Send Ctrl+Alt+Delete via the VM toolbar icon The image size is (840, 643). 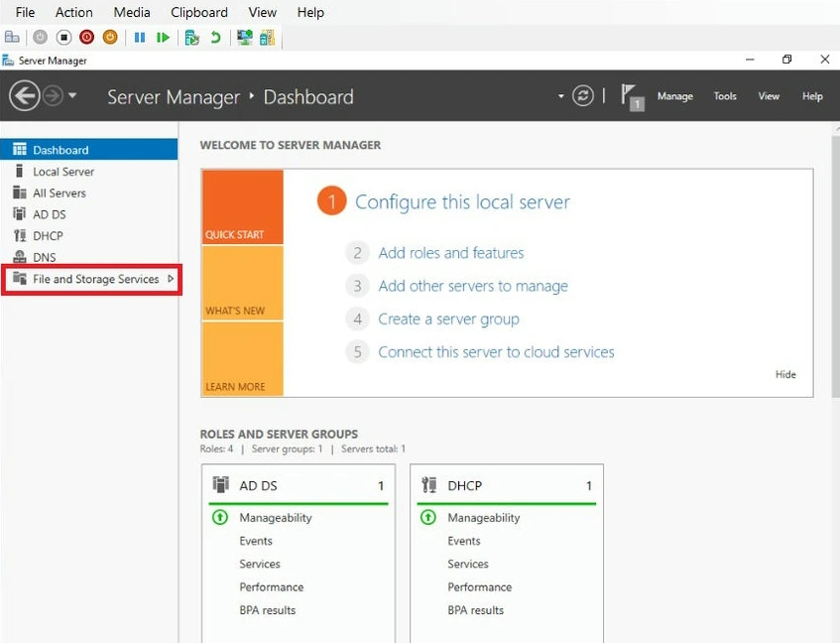pyautogui.click(x=12, y=37)
